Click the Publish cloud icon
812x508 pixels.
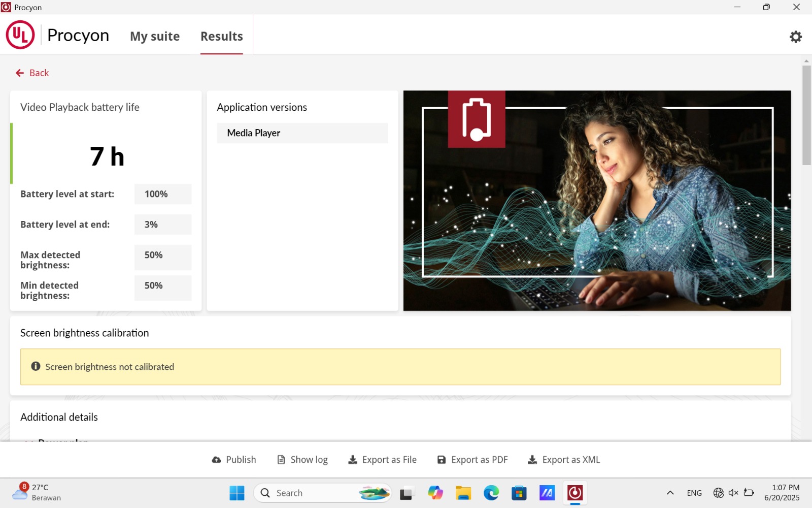tap(216, 460)
